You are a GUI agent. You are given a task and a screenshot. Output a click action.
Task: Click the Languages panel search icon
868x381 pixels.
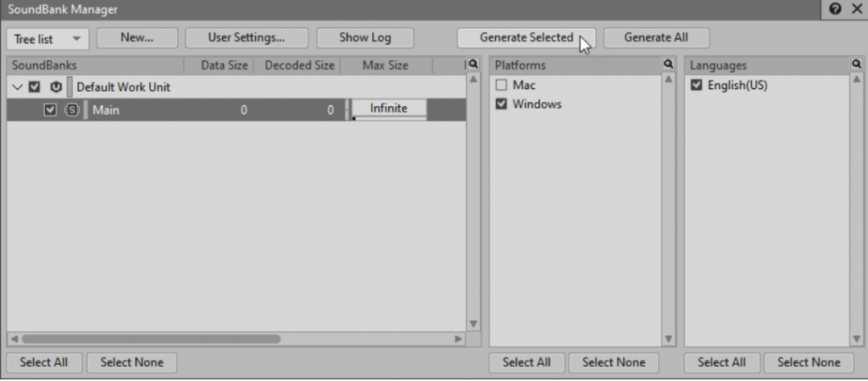856,64
